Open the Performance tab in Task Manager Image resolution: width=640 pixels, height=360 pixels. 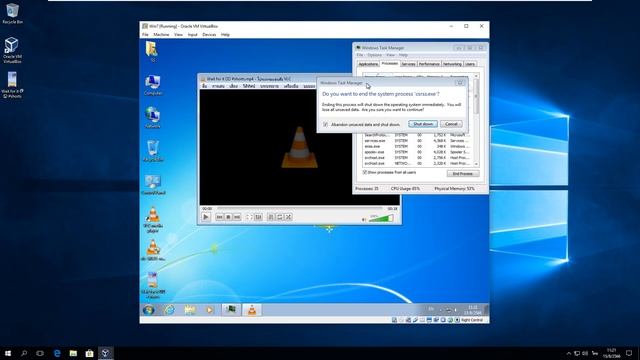pyautogui.click(x=429, y=64)
